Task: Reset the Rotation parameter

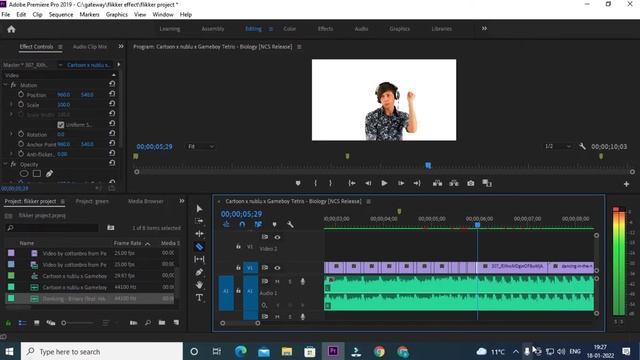Action: pos(112,133)
